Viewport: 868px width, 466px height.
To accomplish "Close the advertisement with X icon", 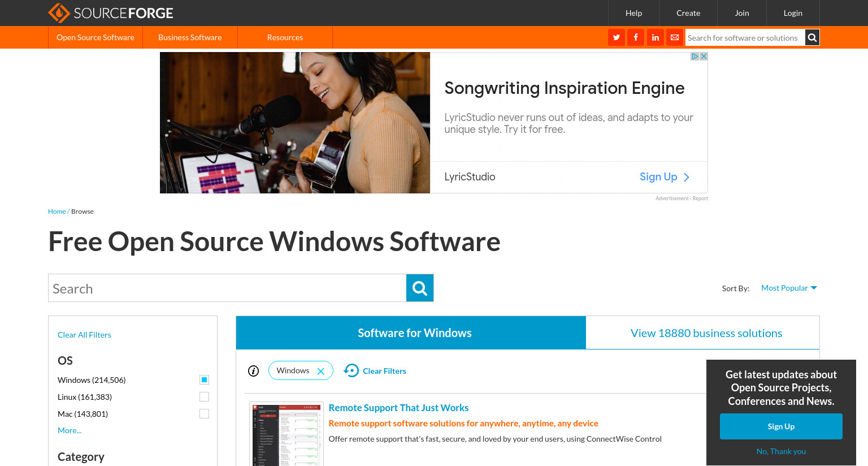I will tap(704, 56).
